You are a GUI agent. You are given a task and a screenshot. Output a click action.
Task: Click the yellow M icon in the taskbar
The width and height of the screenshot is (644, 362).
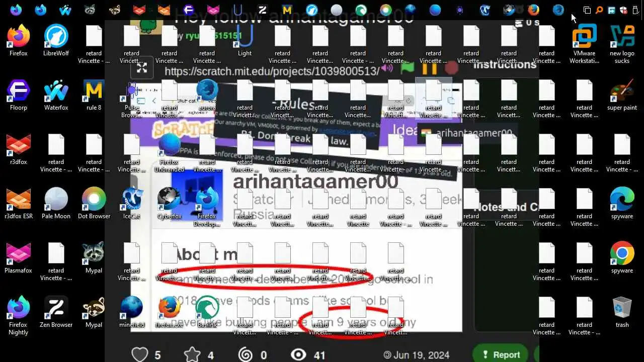click(x=287, y=10)
